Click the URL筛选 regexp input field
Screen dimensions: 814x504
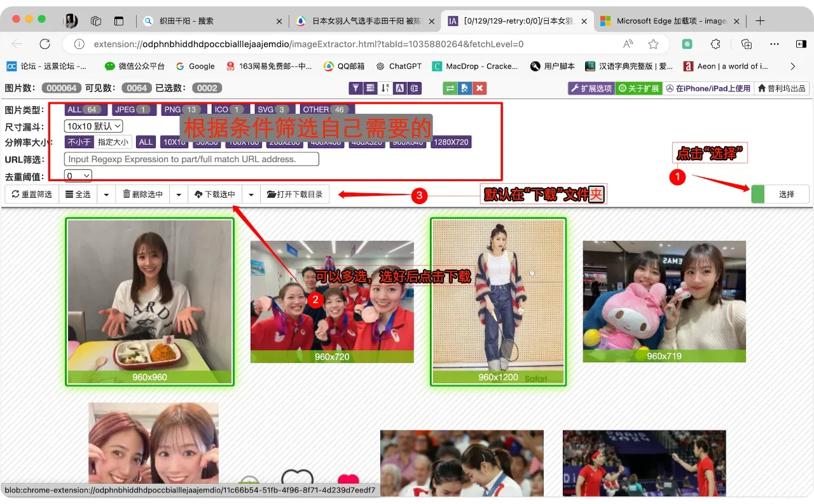(191, 159)
